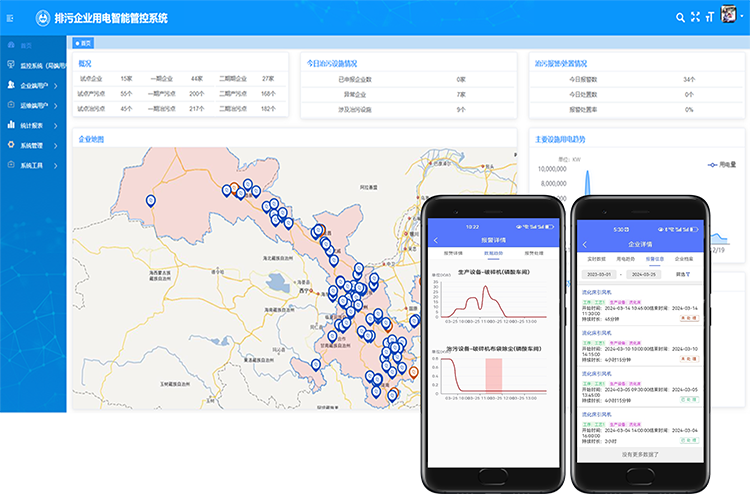
Task: Switch to the 首页 page tab
Action: tap(85, 43)
